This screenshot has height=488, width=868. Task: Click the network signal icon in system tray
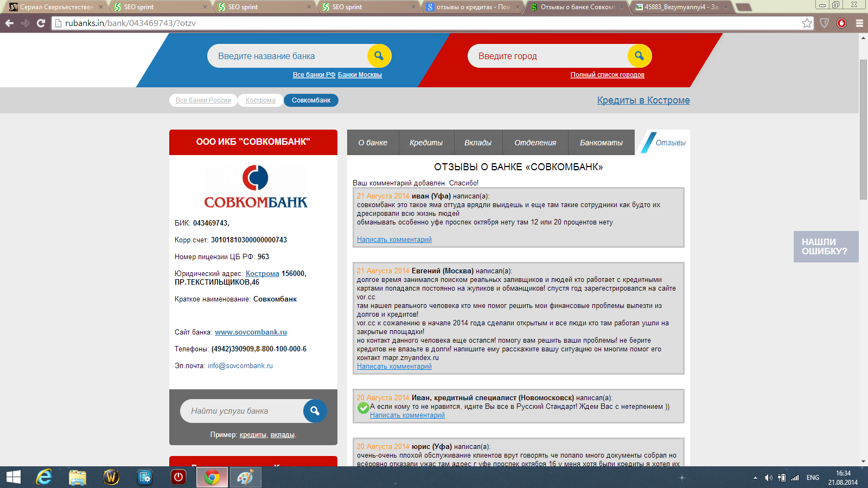click(795, 478)
